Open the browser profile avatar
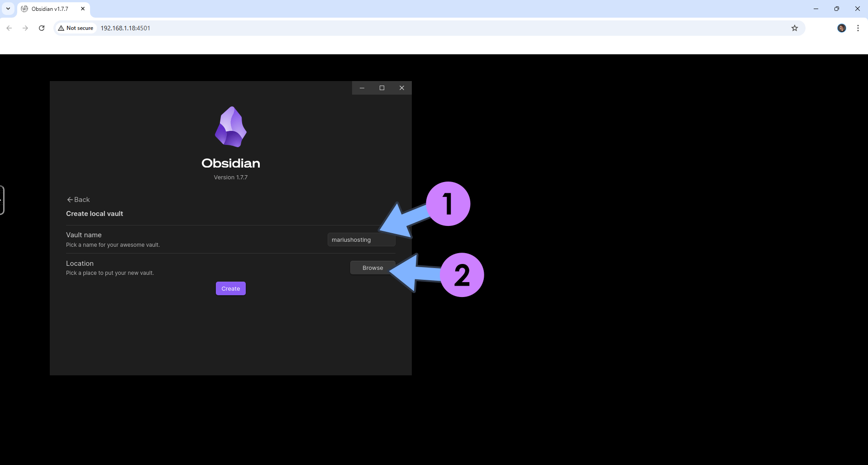The height and width of the screenshot is (465, 868). [842, 28]
